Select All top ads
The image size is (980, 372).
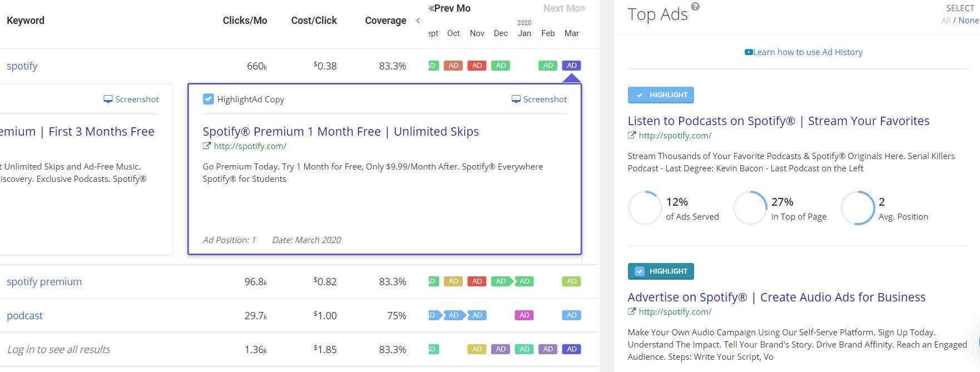tap(946, 20)
